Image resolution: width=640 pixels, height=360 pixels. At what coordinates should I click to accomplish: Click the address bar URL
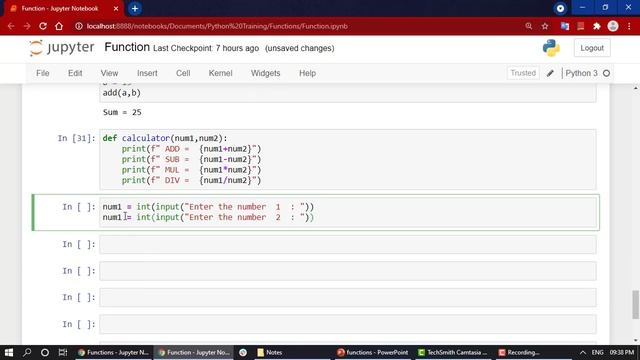coord(217,26)
